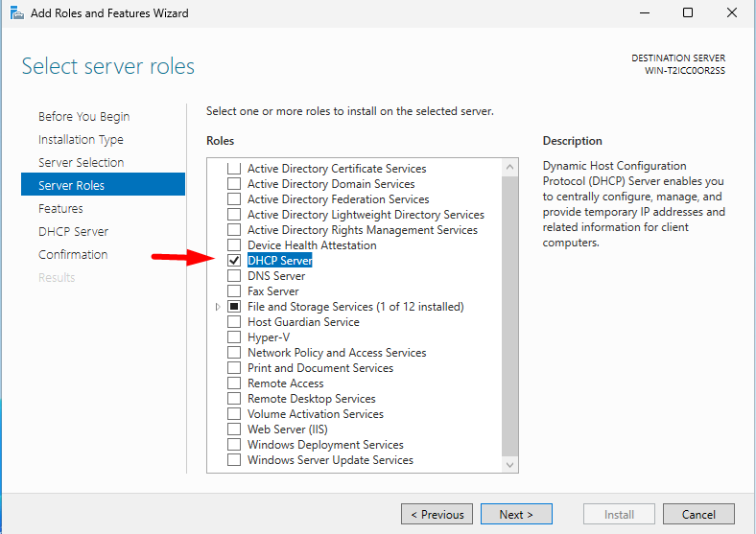Check Remote Desktop Services role

tap(234, 399)
